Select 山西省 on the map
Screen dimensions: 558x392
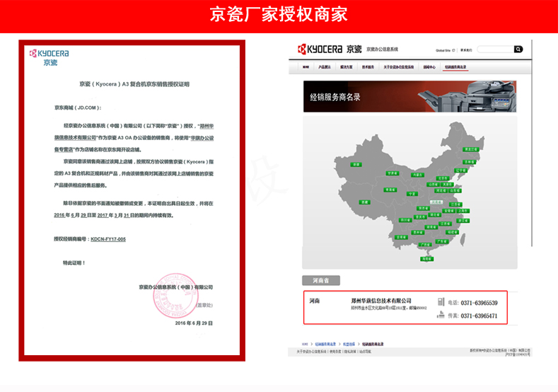tap(433, 185)
